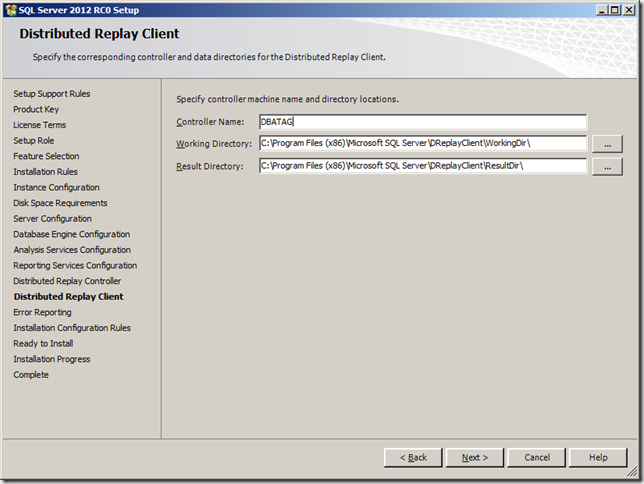
Task: Click the Working Directory path field
Action: point(423,143)
